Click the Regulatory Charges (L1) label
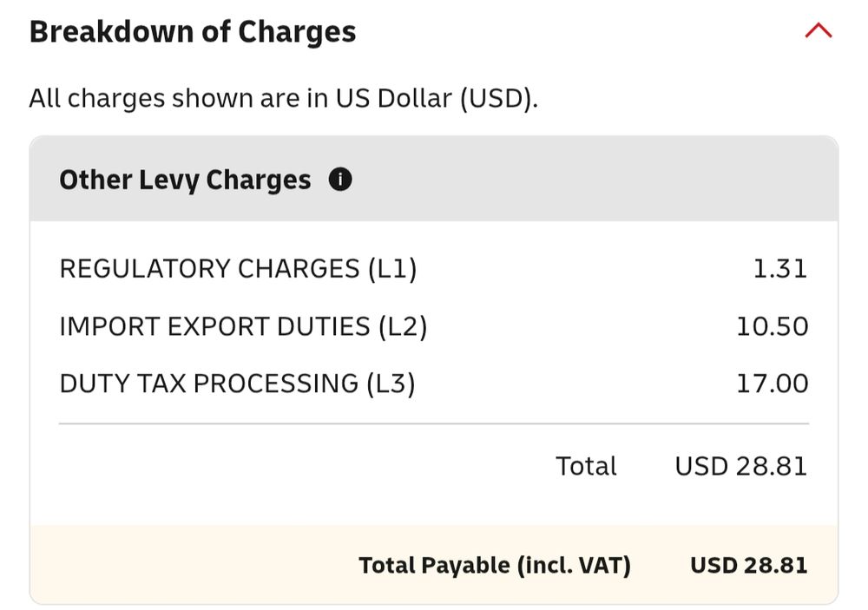868x610 pixels. click(238, 269)
